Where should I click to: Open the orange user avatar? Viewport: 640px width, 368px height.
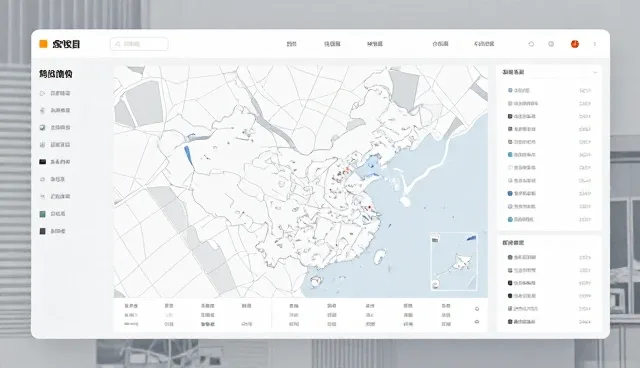pos(575,44)
